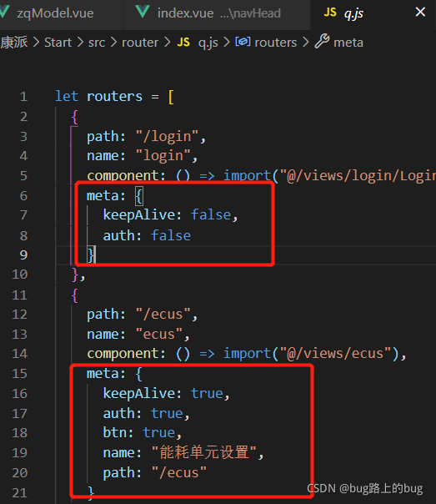The image size is (436, 504).
Task: Open the src breadcrumb segment
Action: coord(97,43)
